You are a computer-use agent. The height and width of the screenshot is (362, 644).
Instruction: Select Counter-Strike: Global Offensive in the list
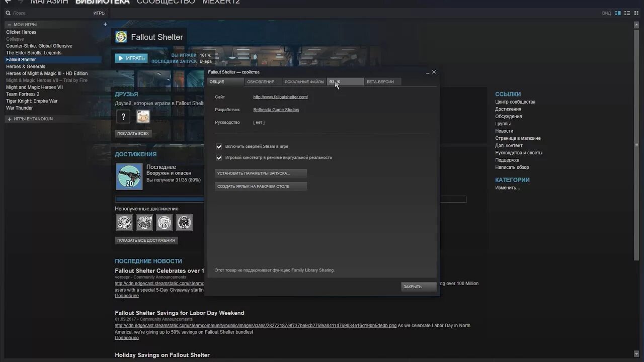(39, 46)
